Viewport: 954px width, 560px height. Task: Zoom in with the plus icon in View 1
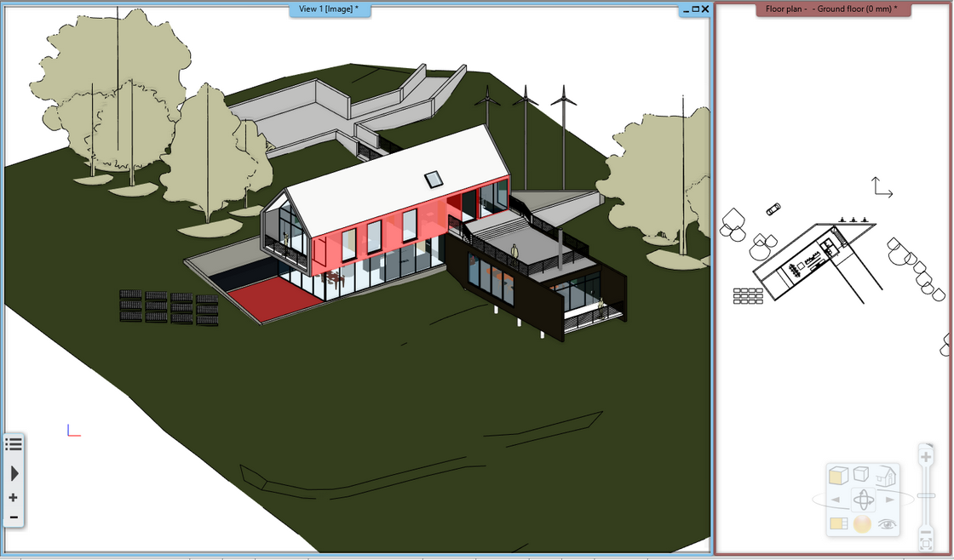coord(14,497)
